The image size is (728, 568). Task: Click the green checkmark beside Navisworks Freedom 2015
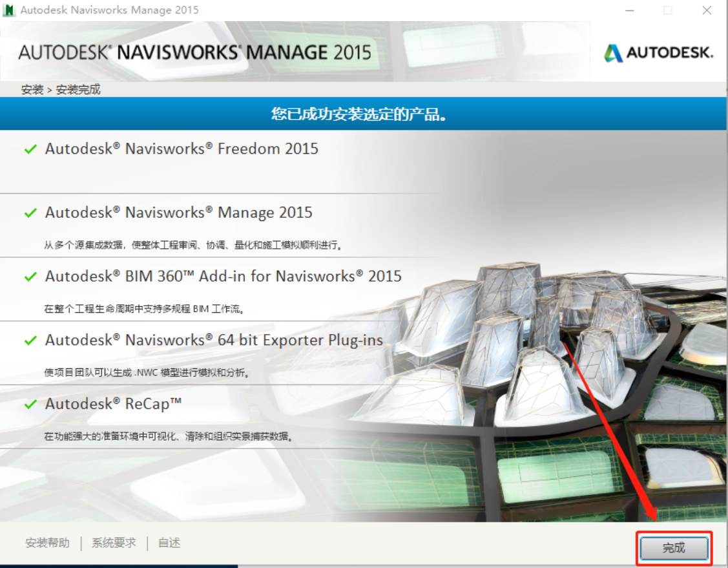click(30, 149)
